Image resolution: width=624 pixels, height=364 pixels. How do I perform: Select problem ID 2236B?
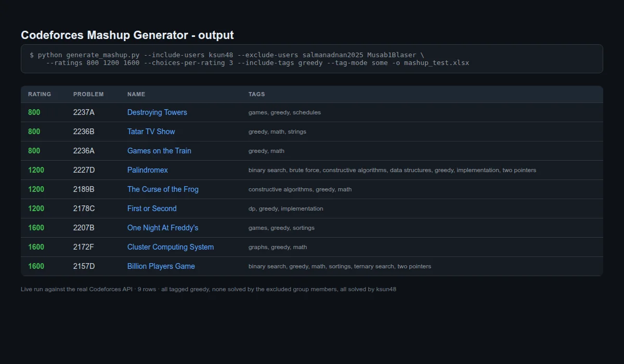pos(84,132)
